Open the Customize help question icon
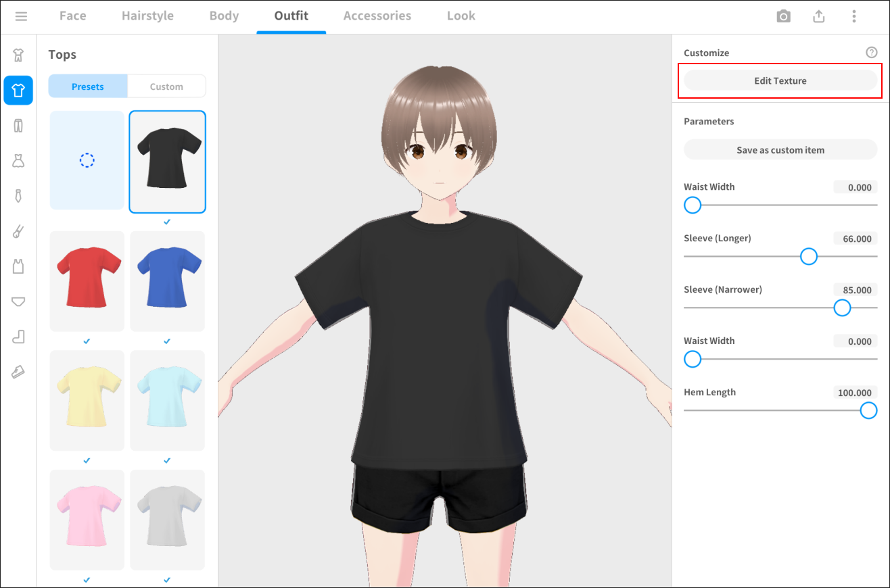This screenshot has height=588, width=890. (x=871, y=53)
